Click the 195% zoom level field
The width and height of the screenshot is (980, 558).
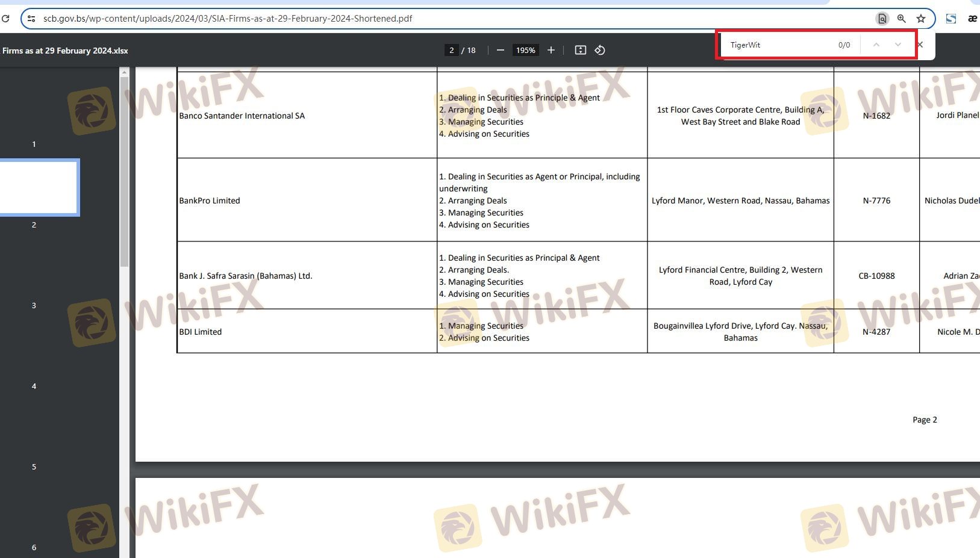click(525, 51)
